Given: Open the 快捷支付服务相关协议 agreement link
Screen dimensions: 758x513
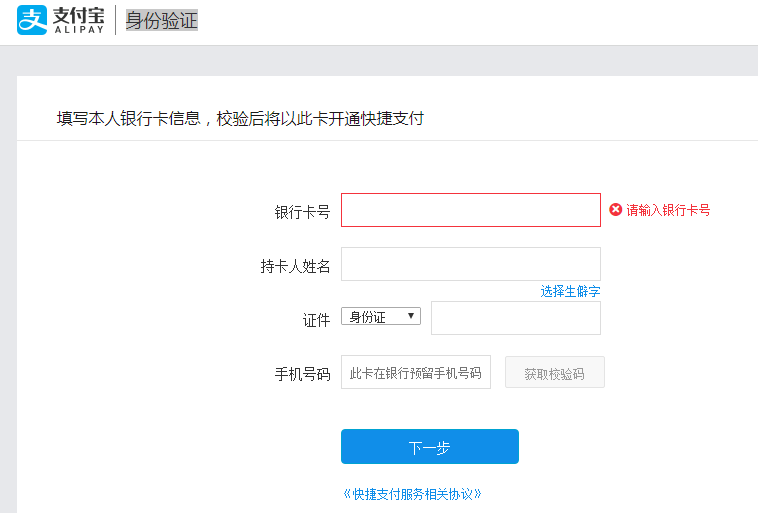Looking at the screenshot, I should click(x=412, y=494).
